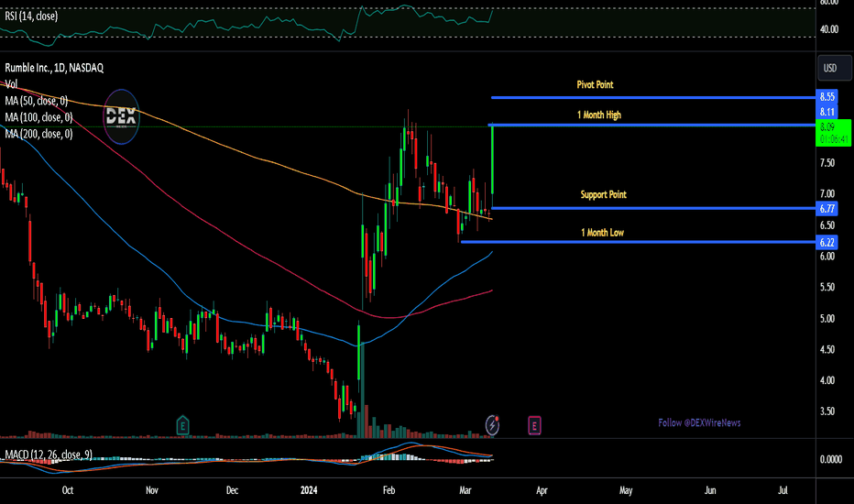Click the 2024 label on time axis
Screen dimensions: 854x504
pyautogui.click(x=309, y=490)
